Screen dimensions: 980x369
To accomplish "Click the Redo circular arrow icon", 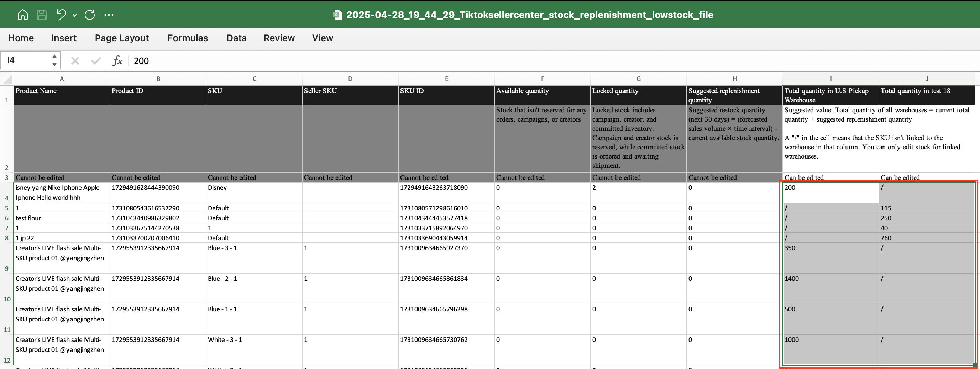I will point(90,15).
